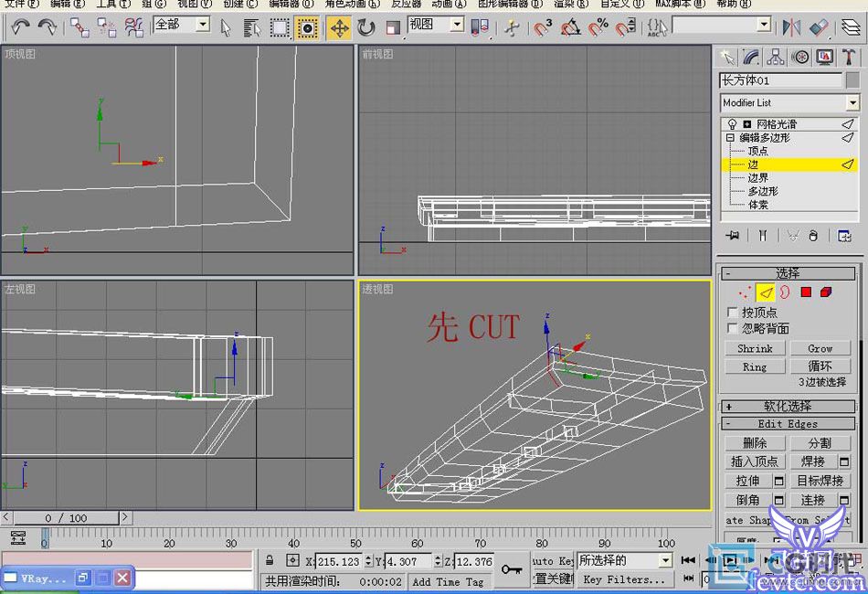Collapse the 选择 rollout
Image resolution: width=868 pixels, height=594 pixels.
coord(789,273)
